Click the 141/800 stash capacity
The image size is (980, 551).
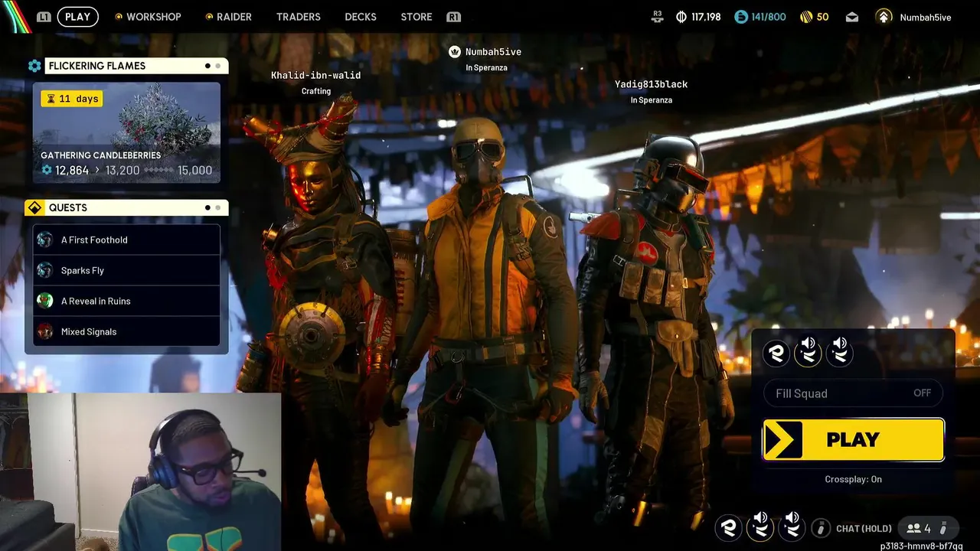[x=769, y=17]
